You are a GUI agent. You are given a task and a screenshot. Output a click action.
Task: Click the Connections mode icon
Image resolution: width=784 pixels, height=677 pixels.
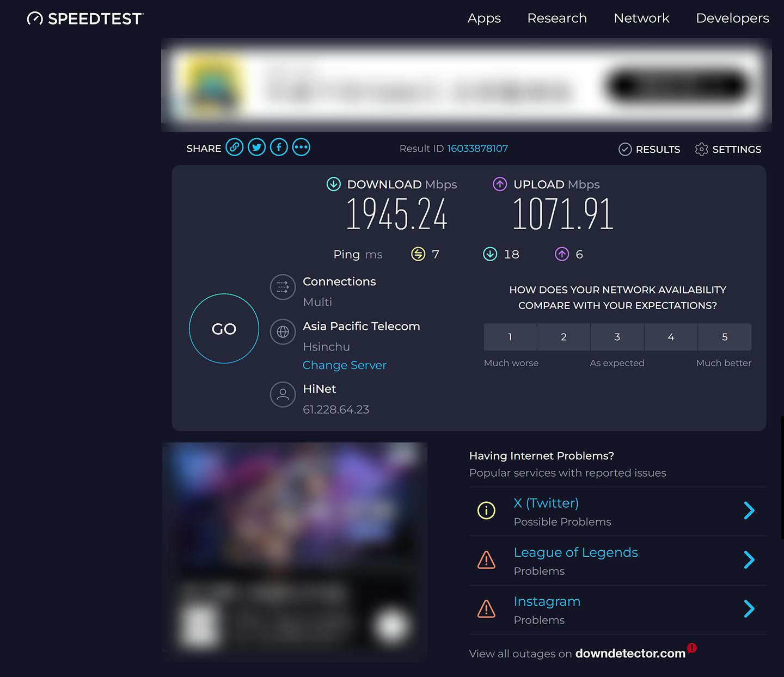point(283,287)
